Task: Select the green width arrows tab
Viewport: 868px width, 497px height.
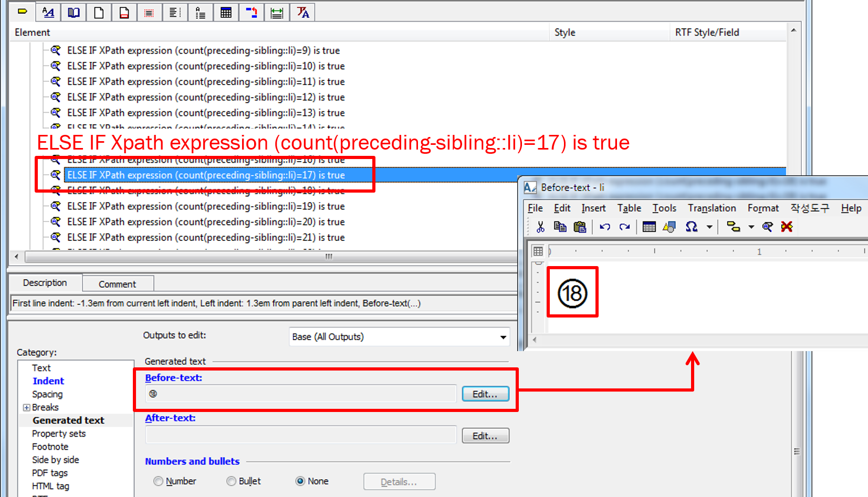Action: tap(277, 12)
